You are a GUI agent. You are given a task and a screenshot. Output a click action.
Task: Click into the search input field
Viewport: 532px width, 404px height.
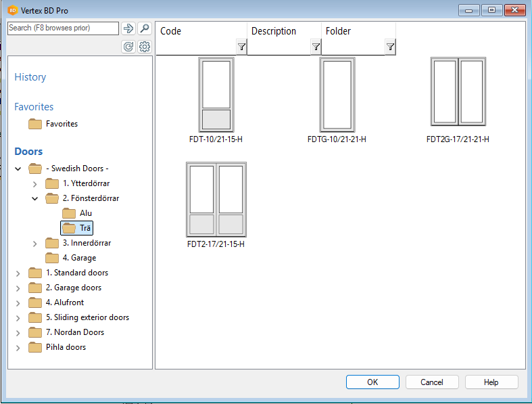[63, 28]
